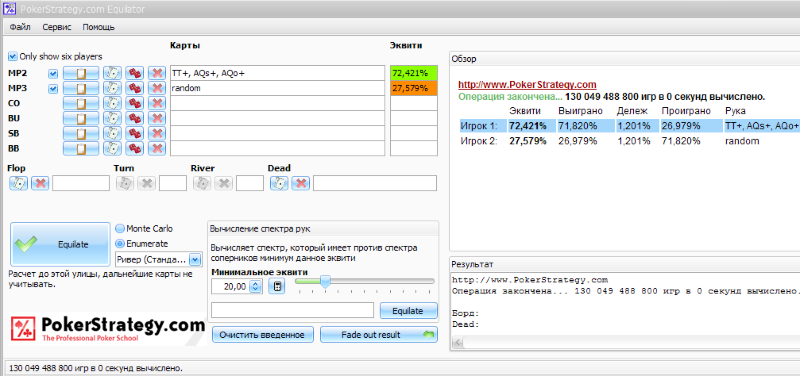Open the card selector for SB
Image resolution: width=800 pixels, height=376 pixels.
tap(112, 133)
